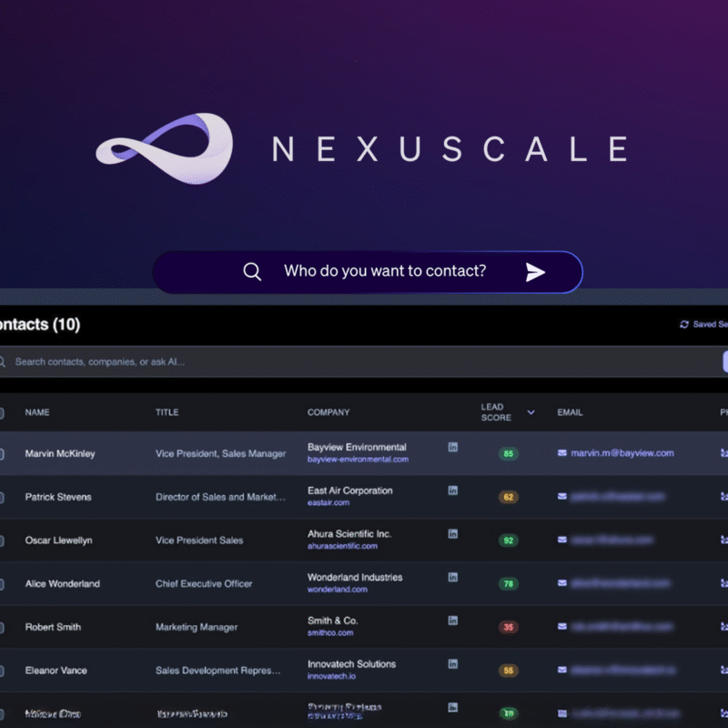The image size is (728, 728).
Task: Click the send arrow in the hero search bar
Action: click(535, 272)
